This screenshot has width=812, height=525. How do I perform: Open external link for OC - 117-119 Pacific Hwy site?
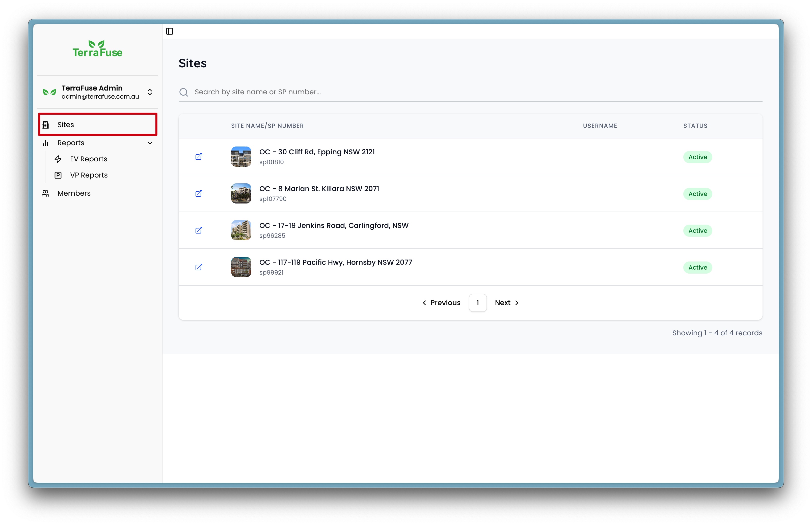(199, 267)
